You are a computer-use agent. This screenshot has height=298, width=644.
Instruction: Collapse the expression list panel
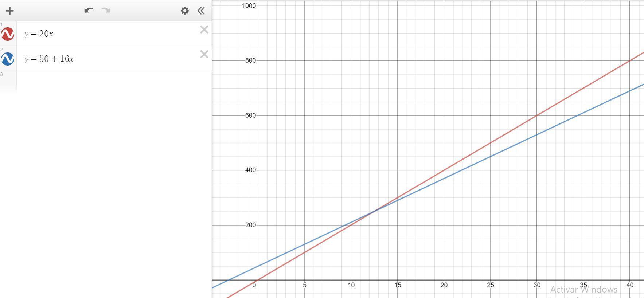tap(201, 11)
